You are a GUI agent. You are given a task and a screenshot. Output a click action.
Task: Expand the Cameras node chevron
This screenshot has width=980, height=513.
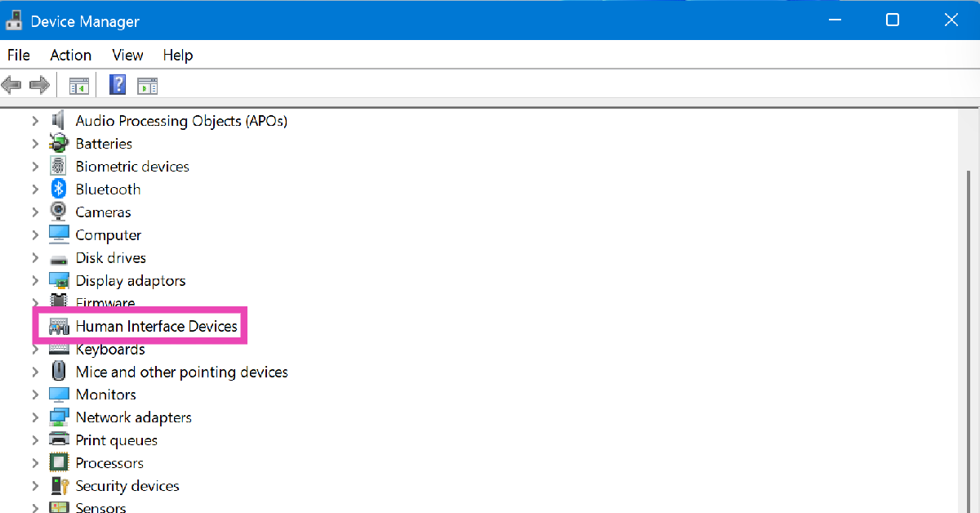(x=34, y=212)
